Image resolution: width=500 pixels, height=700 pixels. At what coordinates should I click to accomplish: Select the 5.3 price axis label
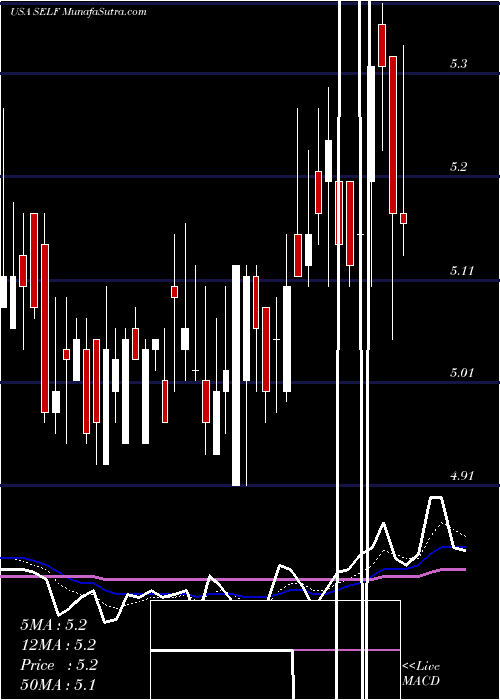(458, 63)
